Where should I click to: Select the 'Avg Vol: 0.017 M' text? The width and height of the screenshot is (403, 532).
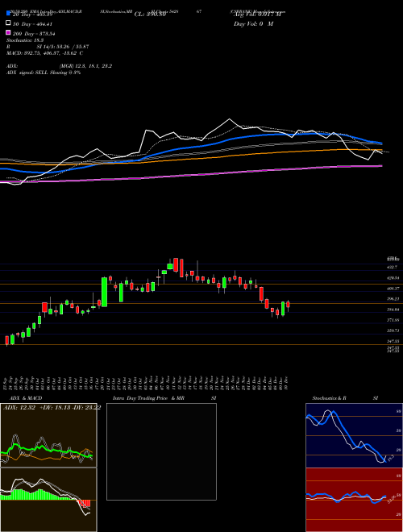pyautogui.click(x=257, y=15)
